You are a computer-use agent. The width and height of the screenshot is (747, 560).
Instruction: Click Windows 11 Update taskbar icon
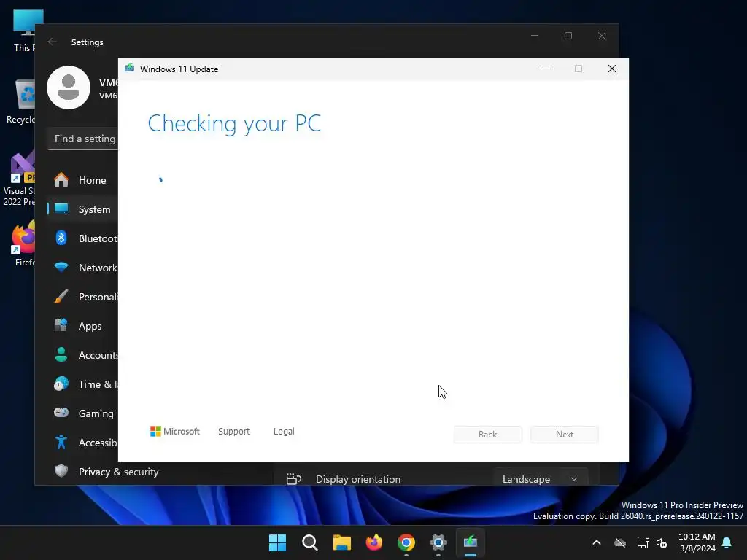pos(471,542)
